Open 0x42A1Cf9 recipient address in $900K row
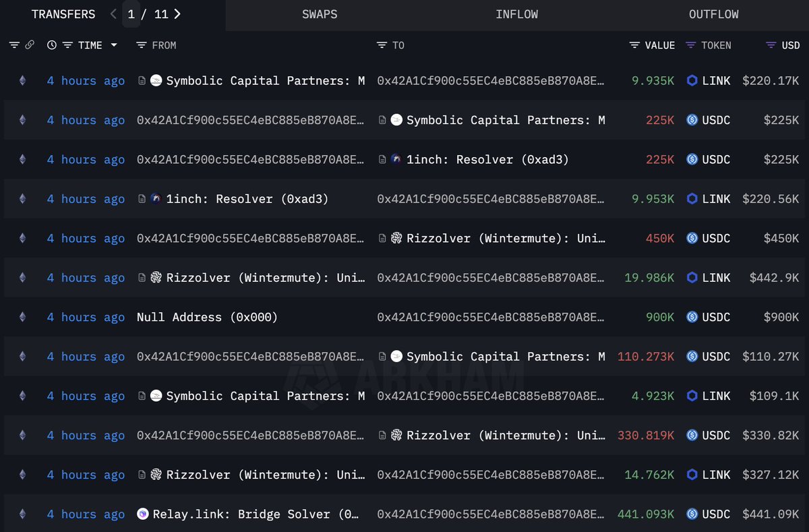The height and width of the screenshot is (532, 809). click(491, 317)
